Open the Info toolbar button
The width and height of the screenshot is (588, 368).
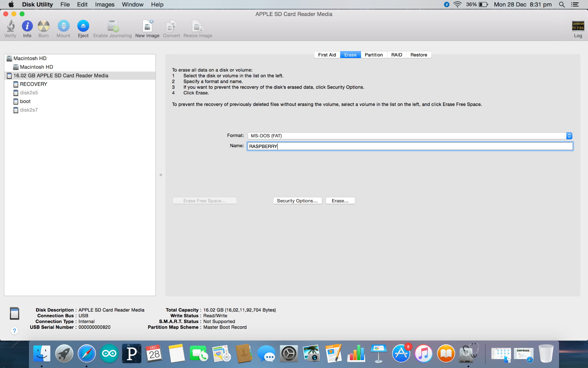pos(27,29)
